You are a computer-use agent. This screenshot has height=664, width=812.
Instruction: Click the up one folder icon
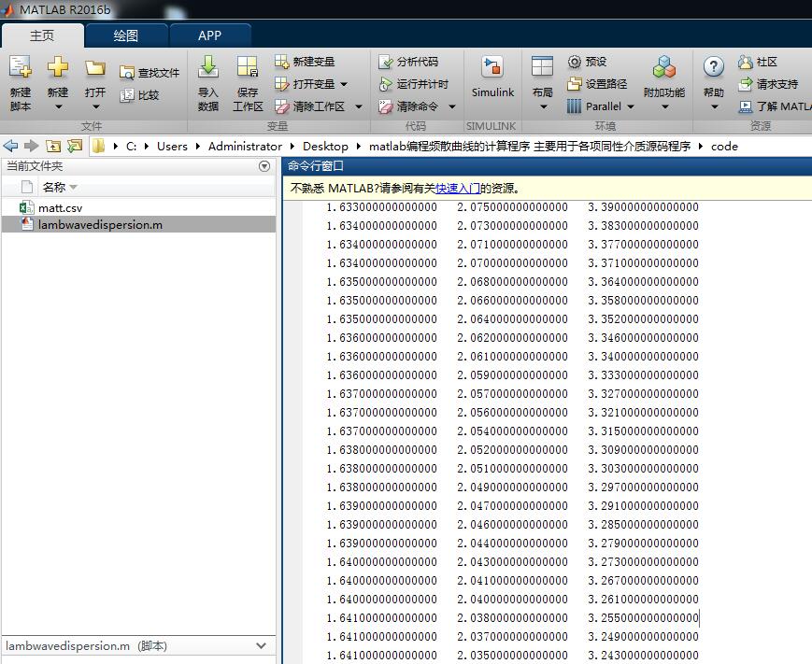[x=53, y=147]
